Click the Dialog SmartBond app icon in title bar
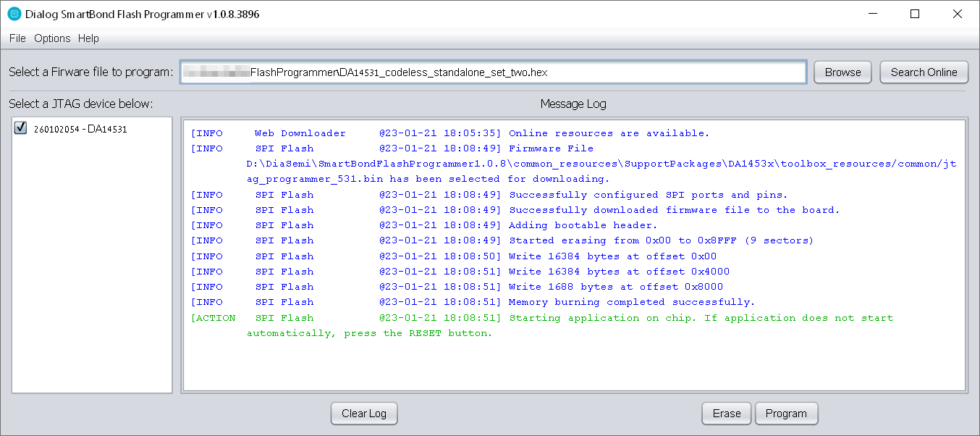 point(14,14)
